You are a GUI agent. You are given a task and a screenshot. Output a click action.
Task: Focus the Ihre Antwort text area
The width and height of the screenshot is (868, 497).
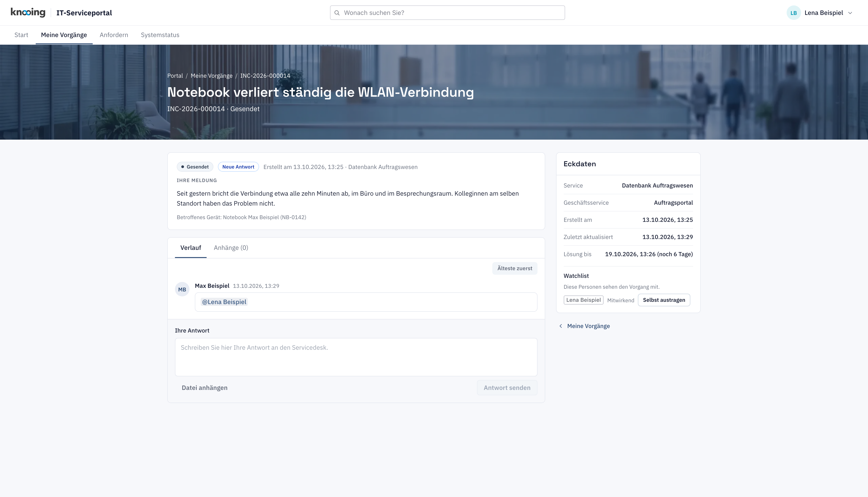tap(356, 357)
